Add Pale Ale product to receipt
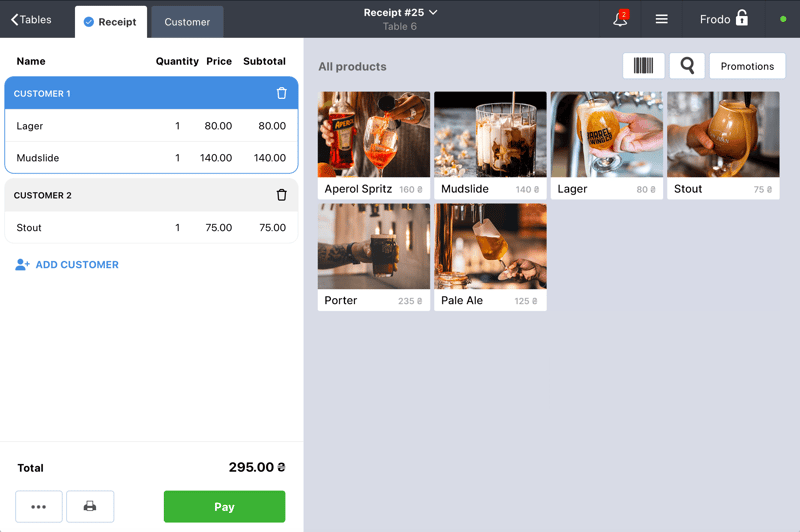 click(x=490, y=257)
